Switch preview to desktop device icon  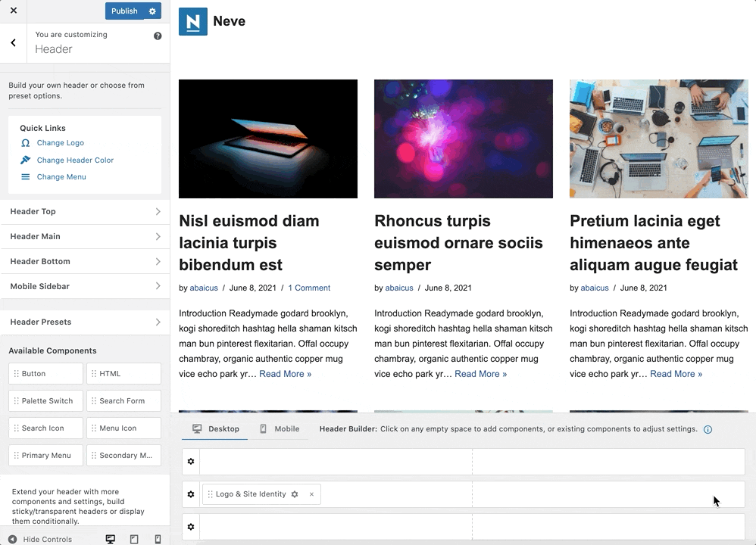click(111, 539)
